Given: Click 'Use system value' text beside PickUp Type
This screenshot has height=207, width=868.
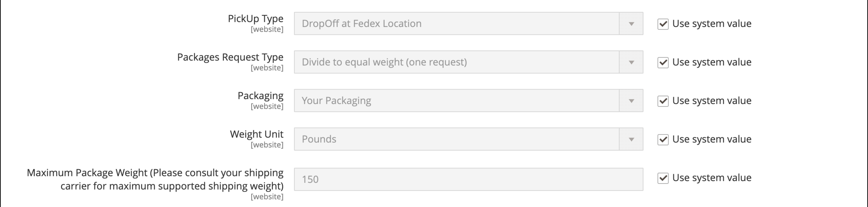Looking at the screenshot, I should point(712,24).
